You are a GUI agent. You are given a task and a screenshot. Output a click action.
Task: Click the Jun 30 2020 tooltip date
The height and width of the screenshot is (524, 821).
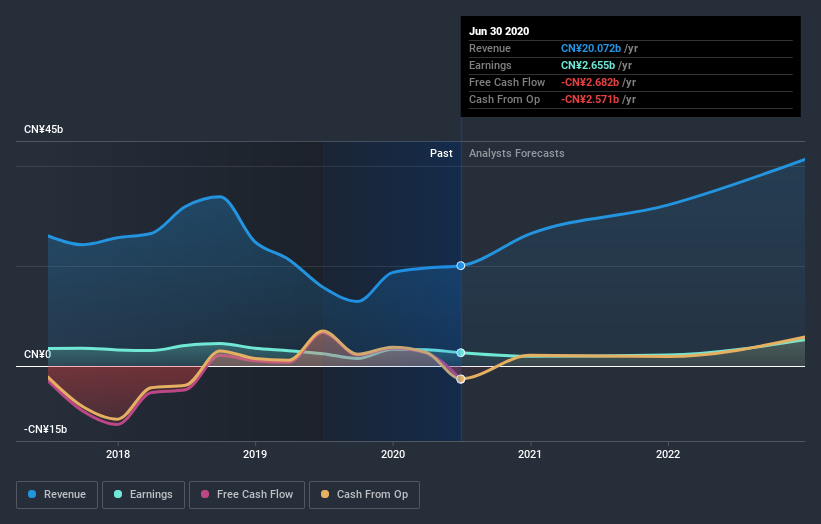(499, 31)
